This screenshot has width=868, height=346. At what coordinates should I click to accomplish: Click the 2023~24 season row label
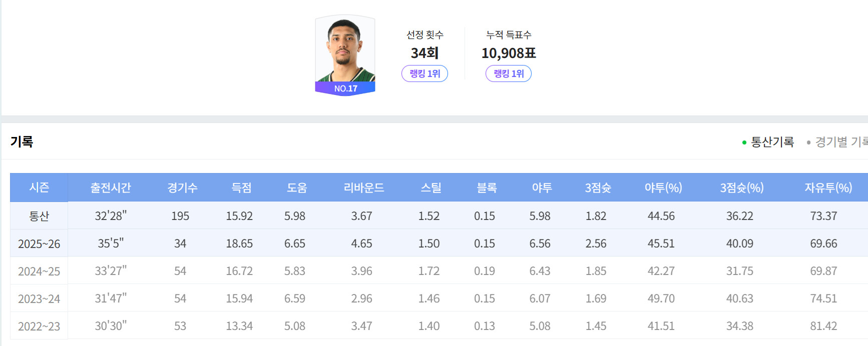pyautogui.click(x=39, y=298)
